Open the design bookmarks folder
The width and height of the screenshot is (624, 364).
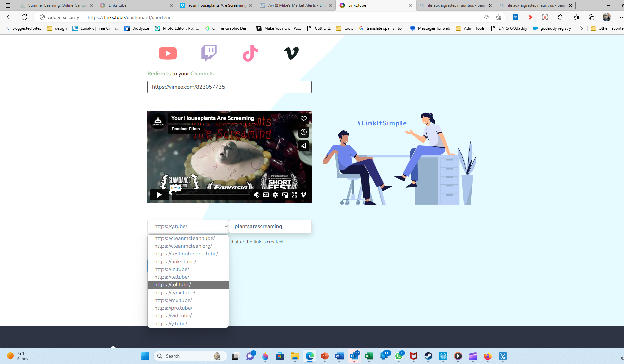(57, 28)
